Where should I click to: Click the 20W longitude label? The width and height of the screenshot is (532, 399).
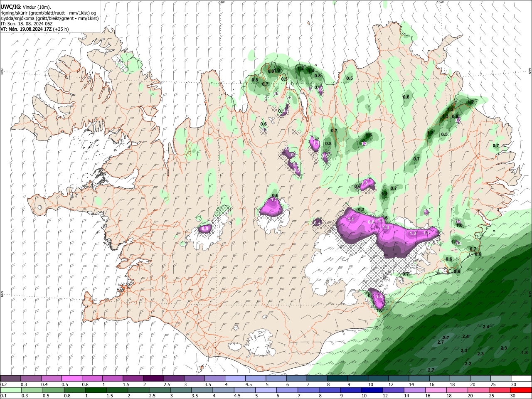point(221,2)
